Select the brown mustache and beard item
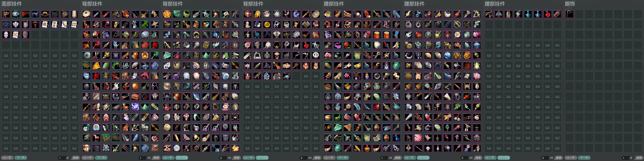Viewport: 644px width, 161px height. [x=35, y=24]
